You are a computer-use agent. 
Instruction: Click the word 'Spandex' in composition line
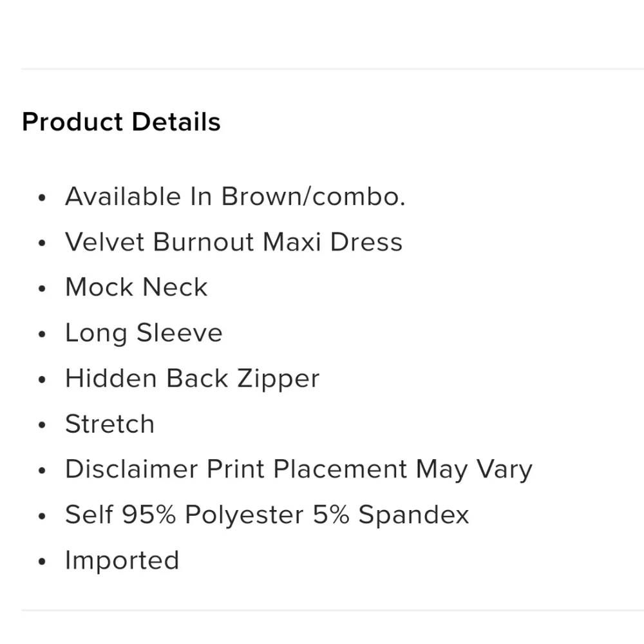tap(413, 515)
